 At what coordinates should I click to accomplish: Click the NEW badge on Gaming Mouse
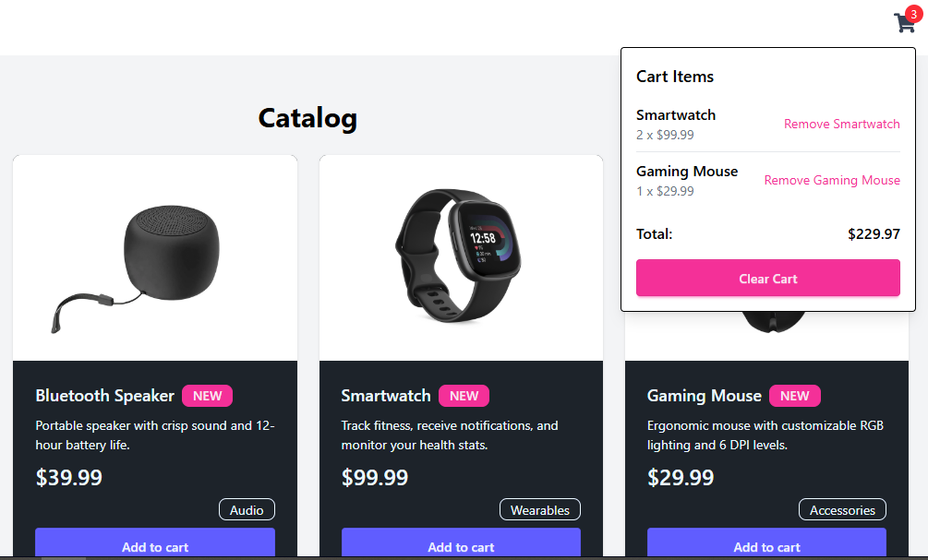coord(795,395)
